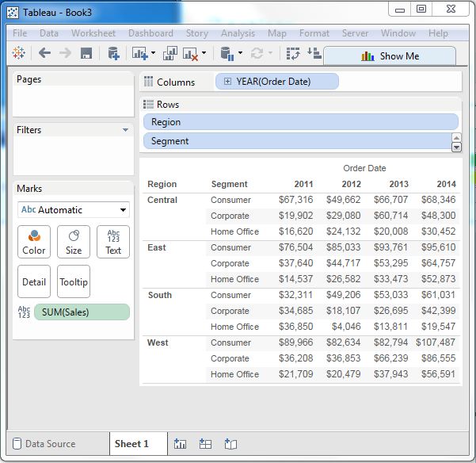Click the Swap rows and columns icon
Screen dimensions: 476x463
click(x=293, y=53)
